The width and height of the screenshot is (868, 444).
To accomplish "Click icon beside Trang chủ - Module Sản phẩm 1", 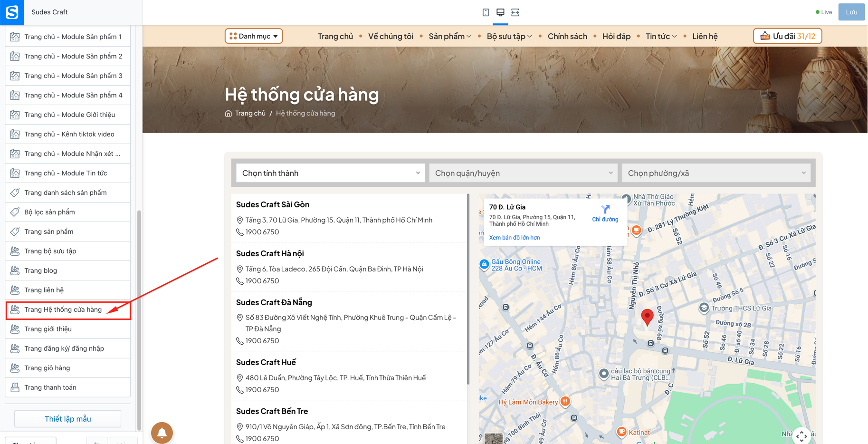I will coord(15,37).
